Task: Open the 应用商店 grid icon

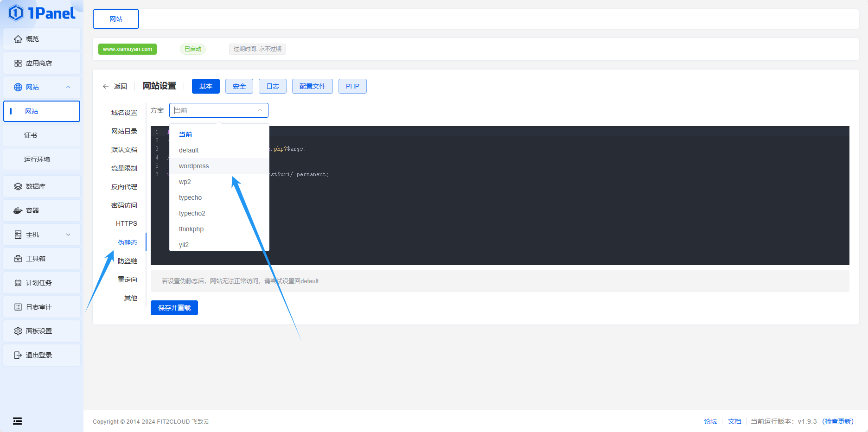Action: pos(18,63)
